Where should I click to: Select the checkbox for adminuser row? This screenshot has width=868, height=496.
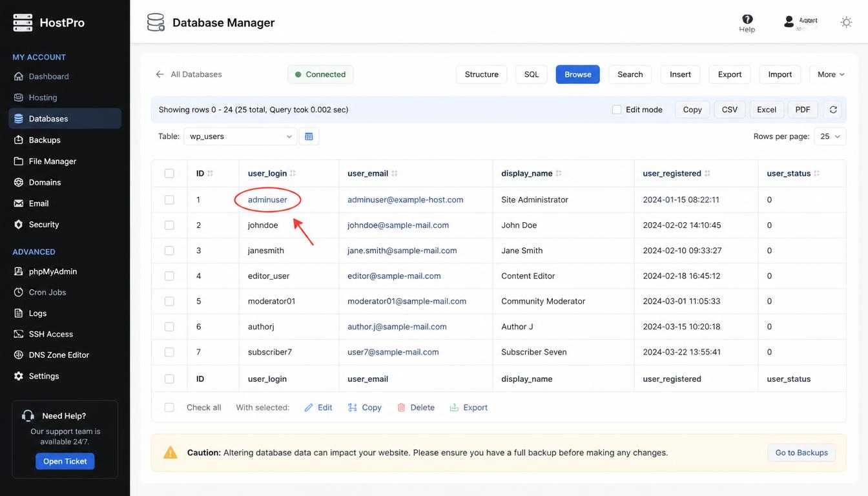click(169, 200)
